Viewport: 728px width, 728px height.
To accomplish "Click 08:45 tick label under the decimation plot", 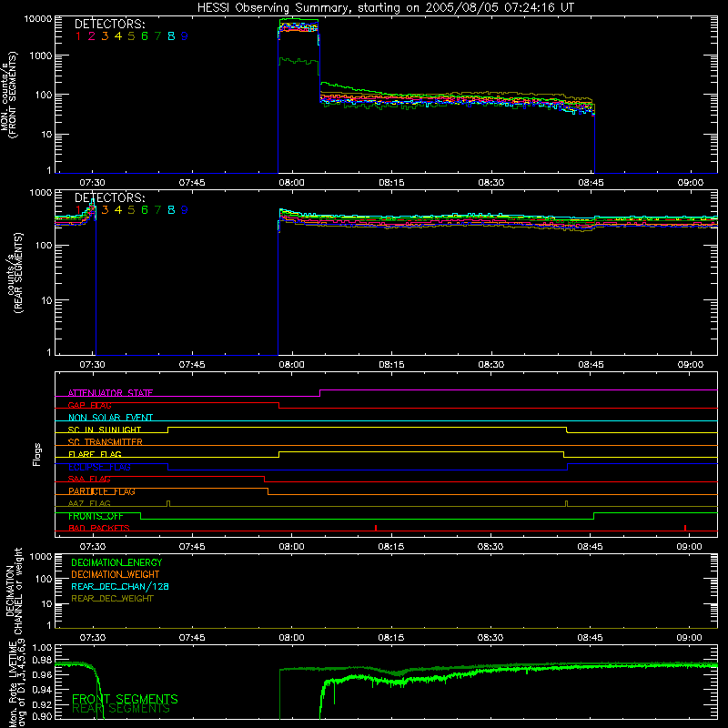I will pos(590,638).
